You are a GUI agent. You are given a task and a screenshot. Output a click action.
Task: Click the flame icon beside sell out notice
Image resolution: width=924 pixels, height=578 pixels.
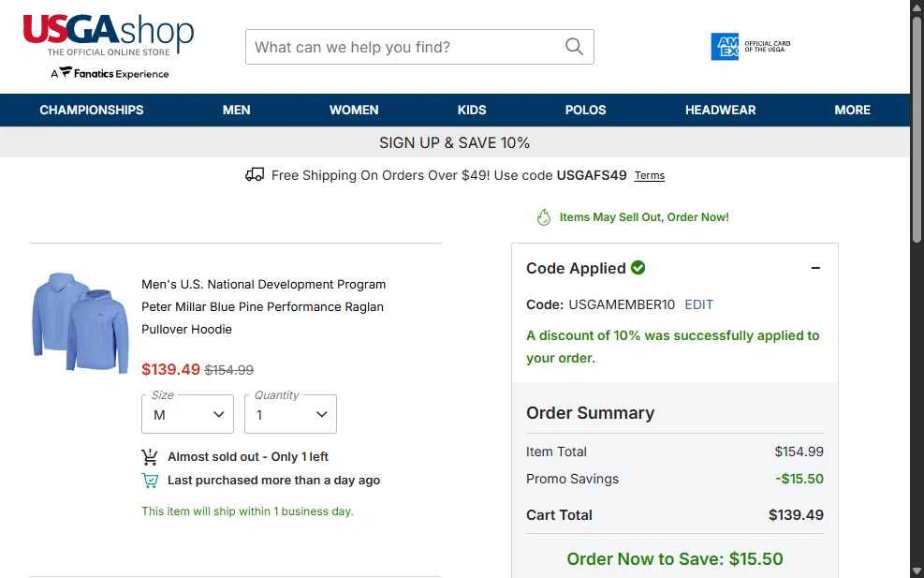click(543, 217)
